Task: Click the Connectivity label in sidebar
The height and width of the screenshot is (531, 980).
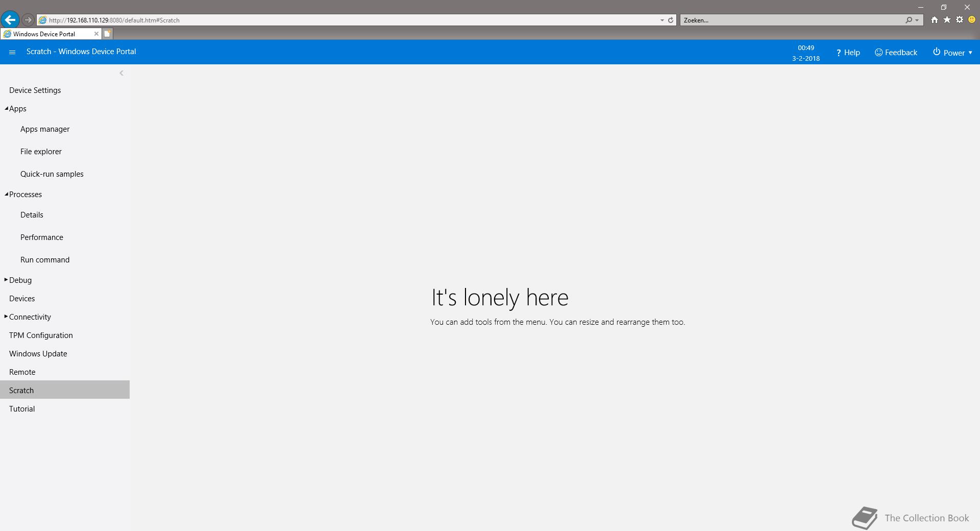Action: (30, 317)
